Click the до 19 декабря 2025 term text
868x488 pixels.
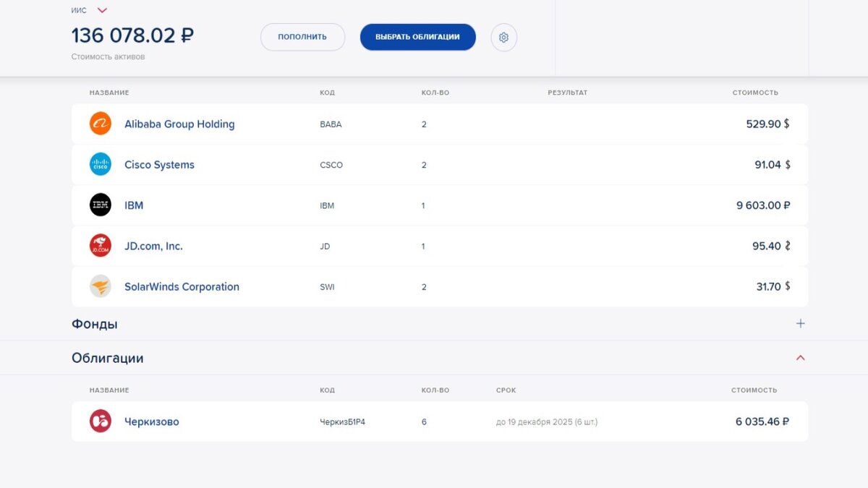547,422
